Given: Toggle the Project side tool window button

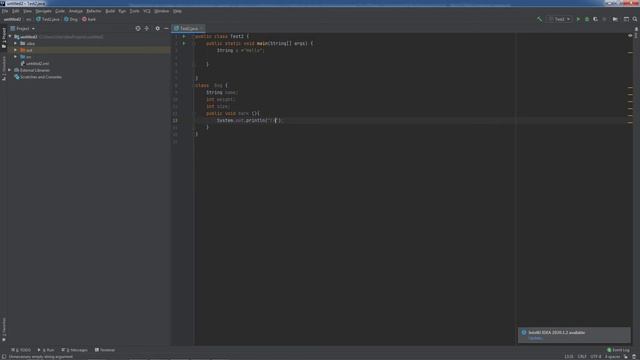Looking at the screenshot, I should (4, 38).
